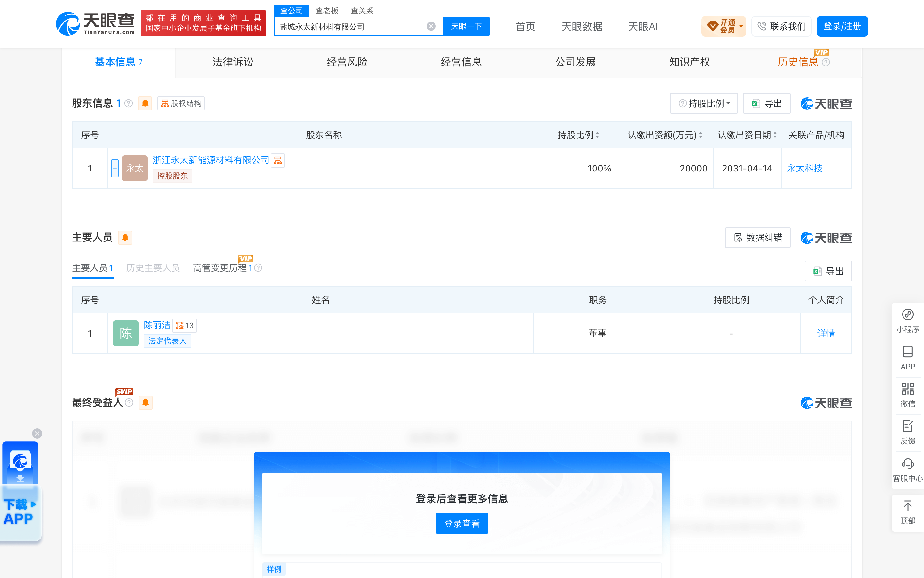Image resolution: width=924 pixels, height=578 pixels.
Task: Click 登录/注册 button
Action: (x=842, y=26)
